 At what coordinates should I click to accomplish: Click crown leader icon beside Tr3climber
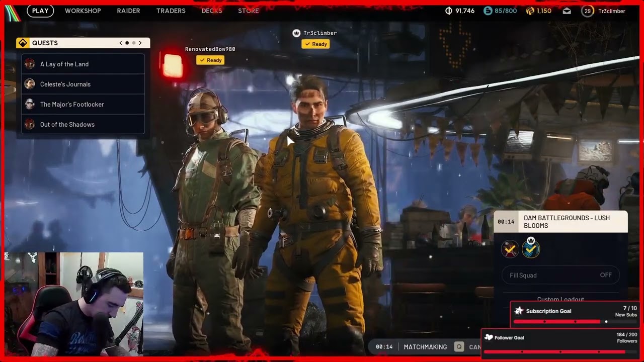(296, 33)
